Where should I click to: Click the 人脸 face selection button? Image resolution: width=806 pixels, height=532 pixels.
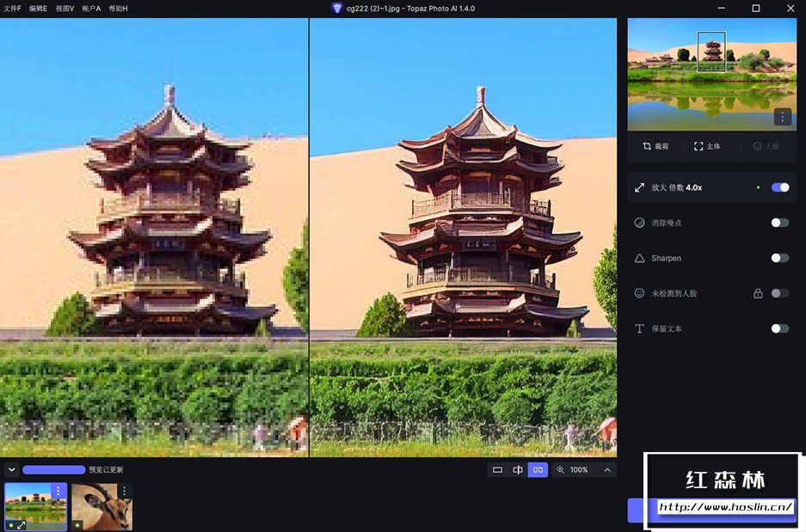[766, 146]
